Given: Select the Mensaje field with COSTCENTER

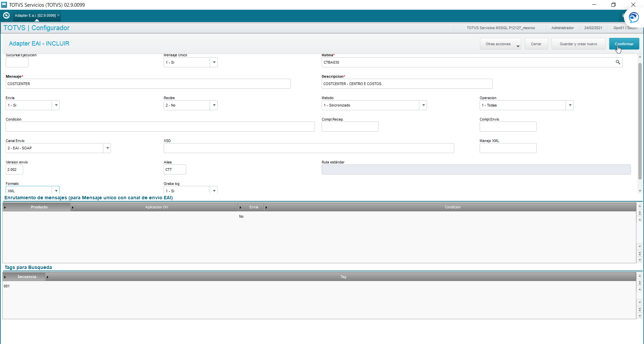Looking at the screenshot, I should tap(148, 84).
